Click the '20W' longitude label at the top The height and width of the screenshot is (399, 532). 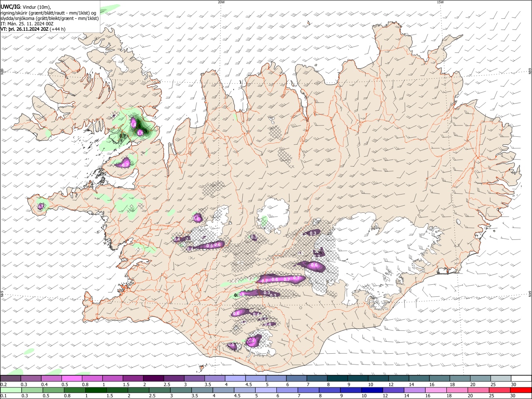coord(221,2)
